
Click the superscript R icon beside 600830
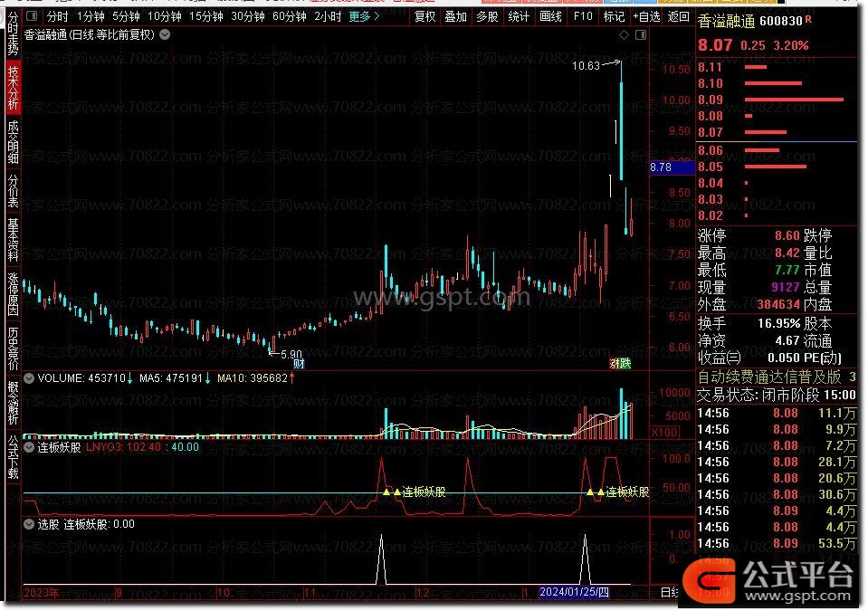[x=808, y=19]
